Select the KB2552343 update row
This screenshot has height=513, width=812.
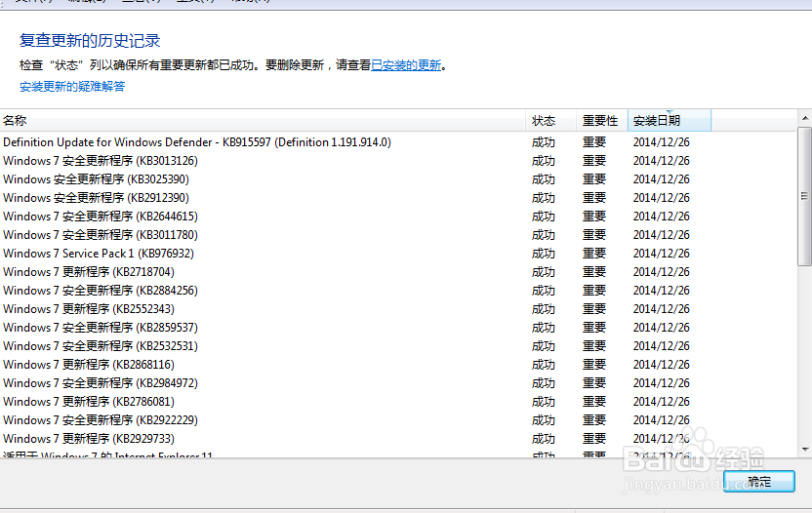click(x=398, y=309)
